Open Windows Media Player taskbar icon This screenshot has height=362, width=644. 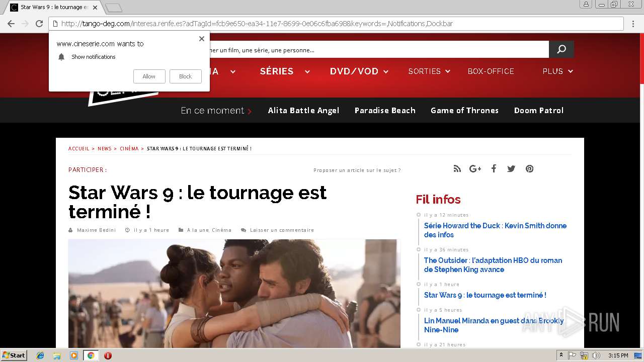point(74,355)
